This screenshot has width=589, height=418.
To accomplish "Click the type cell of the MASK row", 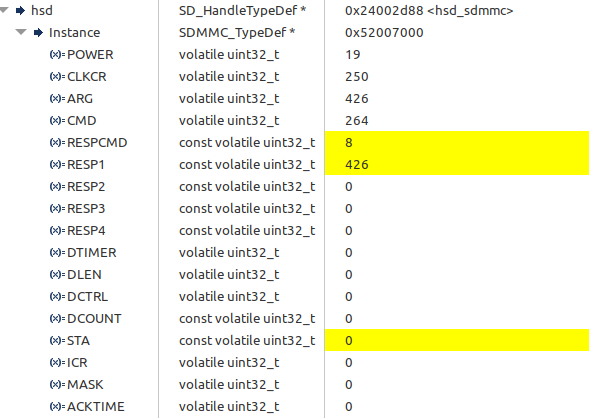I will pyautogui.click(x=229, y=385).
